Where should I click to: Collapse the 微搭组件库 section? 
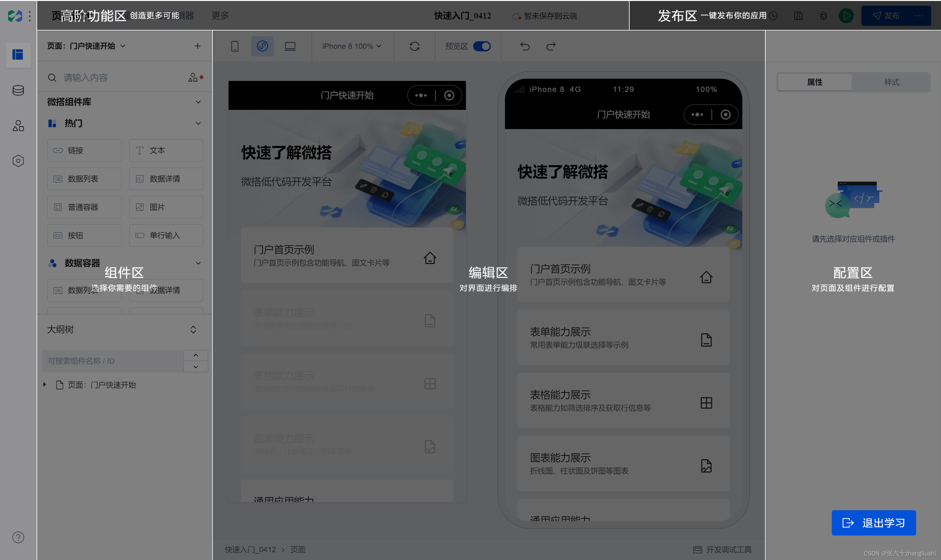(198, 102)
